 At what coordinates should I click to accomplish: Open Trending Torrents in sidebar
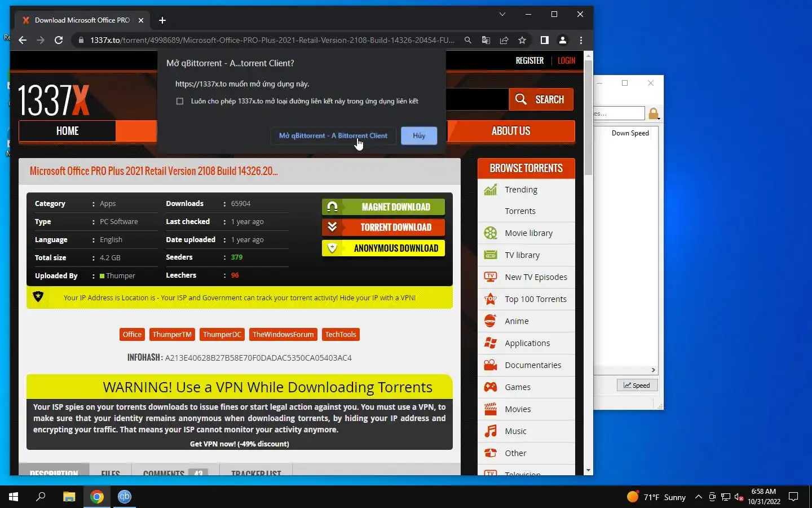526,200
